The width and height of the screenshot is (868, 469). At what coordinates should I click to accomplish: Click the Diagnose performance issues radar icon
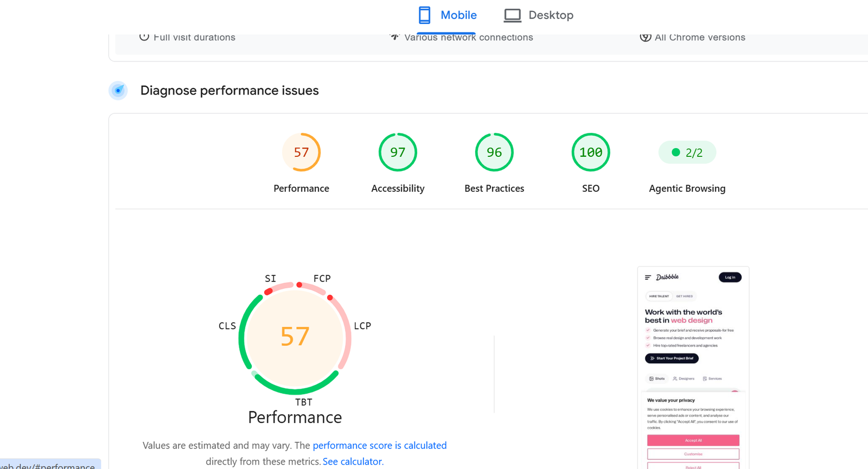coord(118,91)
